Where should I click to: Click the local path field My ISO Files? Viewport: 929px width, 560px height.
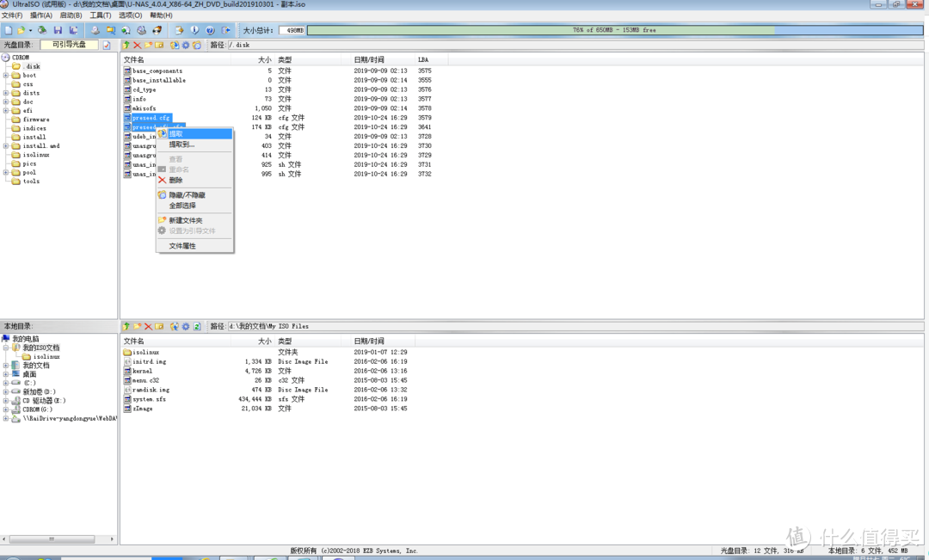coord(575,327)
